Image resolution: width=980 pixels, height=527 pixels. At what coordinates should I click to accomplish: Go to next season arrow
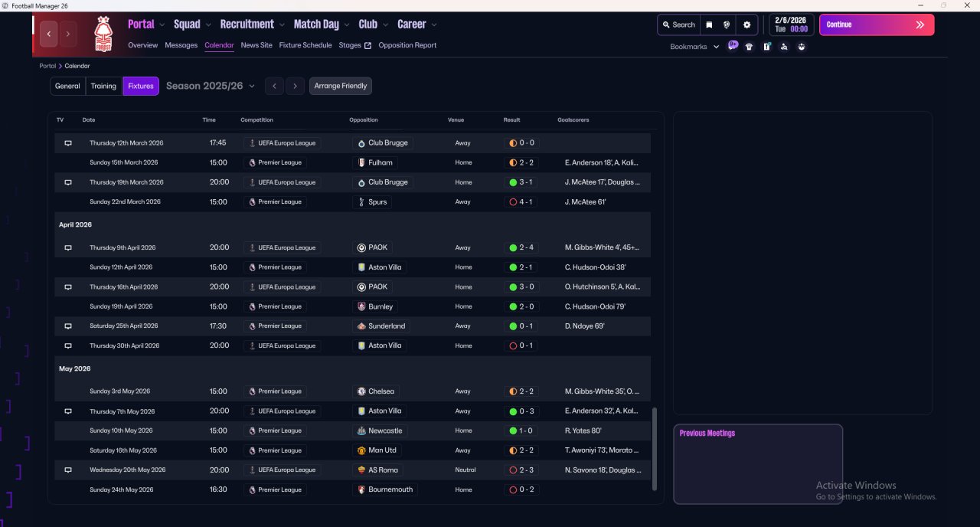tap(296, 86)
